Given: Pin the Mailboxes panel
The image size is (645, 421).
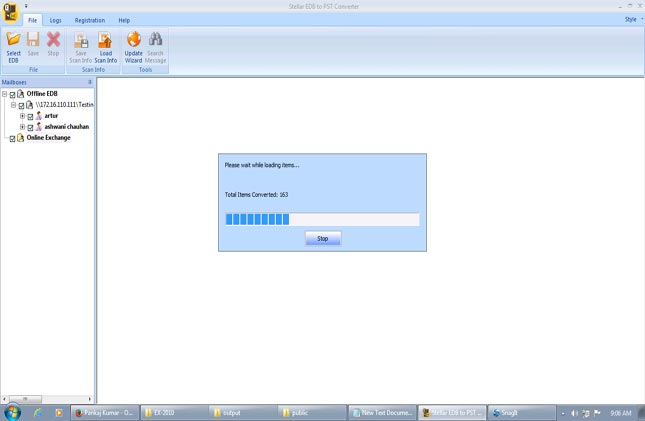Looking at the screenshot, I should pyautogui.click(x=90, y=82).
